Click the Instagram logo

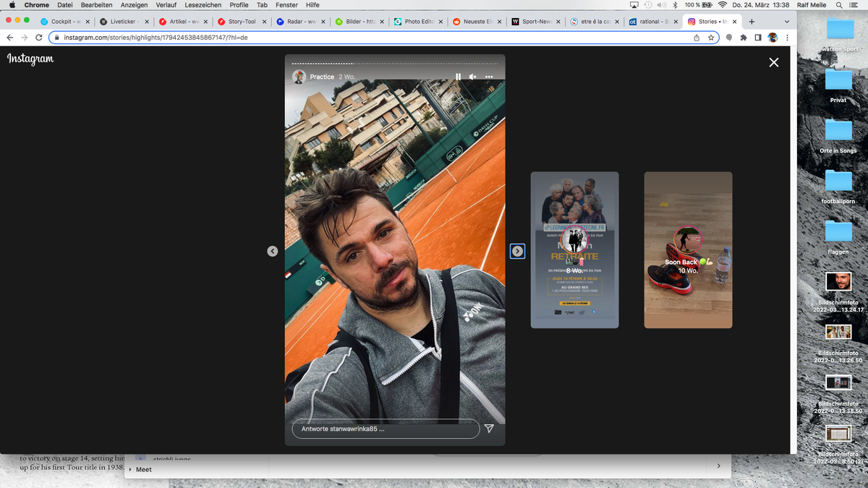pyautogui.click(x=30, y=59)
